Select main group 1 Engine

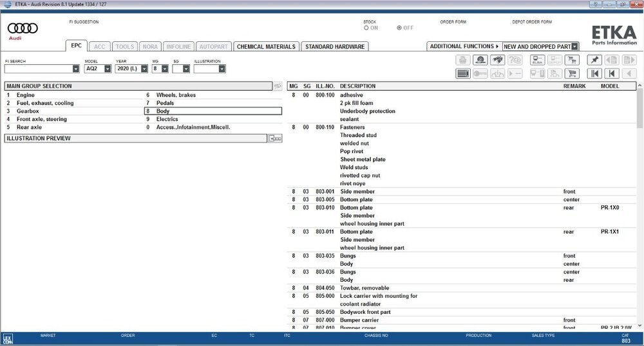click(x=74, y=95)
